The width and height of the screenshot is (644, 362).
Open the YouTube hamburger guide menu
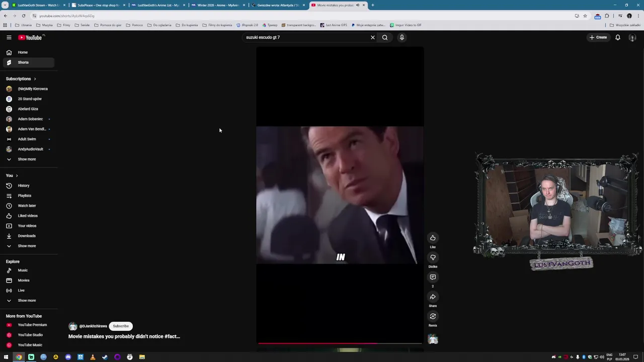(x=9, y=37)
